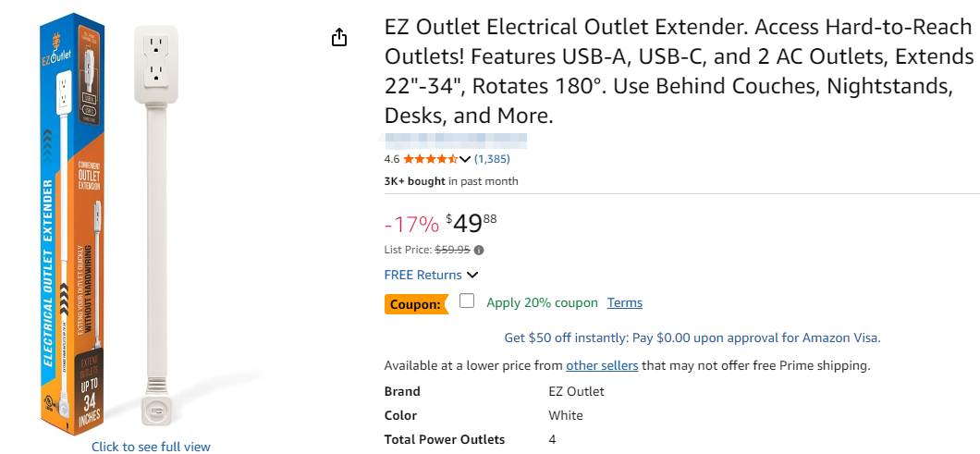
Task: Click the 4.6 rating number
Action: [392, 159]
